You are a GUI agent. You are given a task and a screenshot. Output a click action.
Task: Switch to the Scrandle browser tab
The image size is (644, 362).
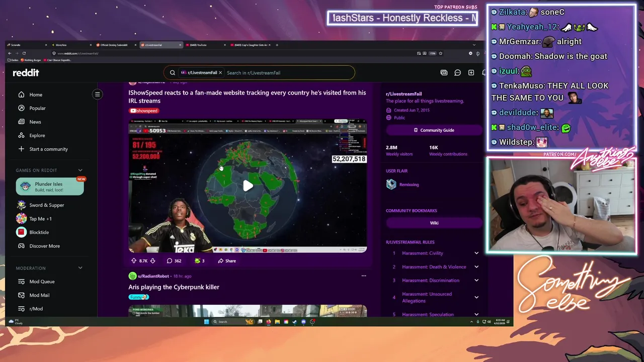pyautogui.click(x=26, y=45)
